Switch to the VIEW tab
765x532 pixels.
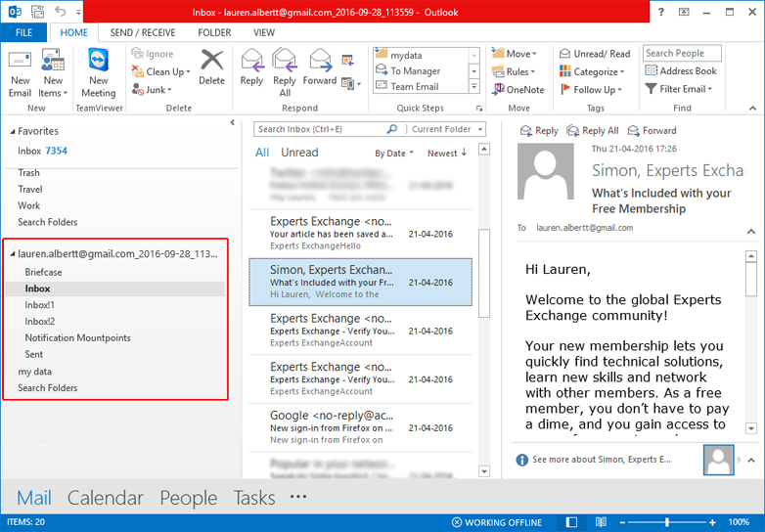click(x=264, y=32)
